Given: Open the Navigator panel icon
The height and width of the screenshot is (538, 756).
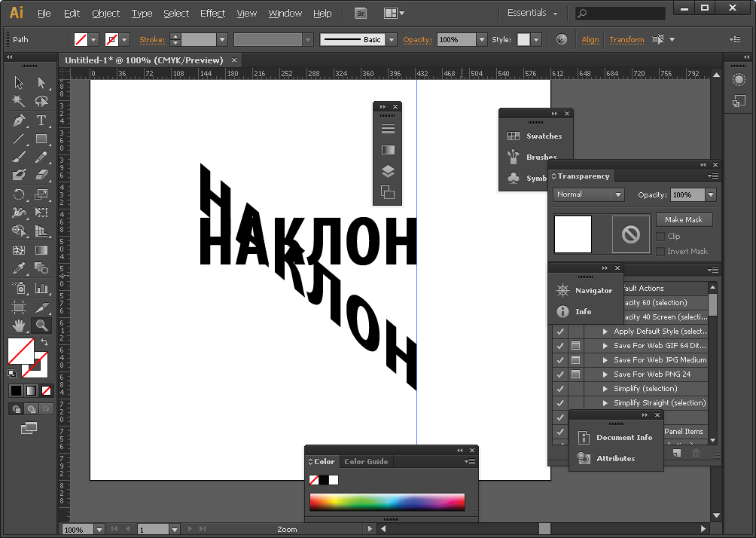Looking at the screenshot, I should tap(562, 291).
